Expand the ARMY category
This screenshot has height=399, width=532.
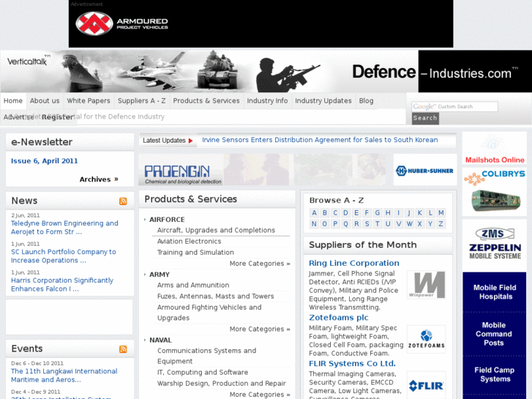160,275
